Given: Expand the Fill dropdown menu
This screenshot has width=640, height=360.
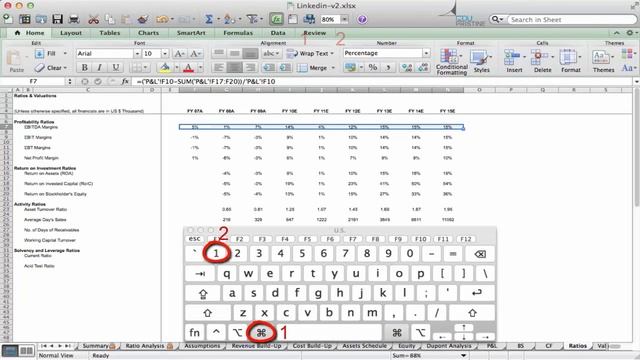Looking at the screenshot, I should [64, 53].
